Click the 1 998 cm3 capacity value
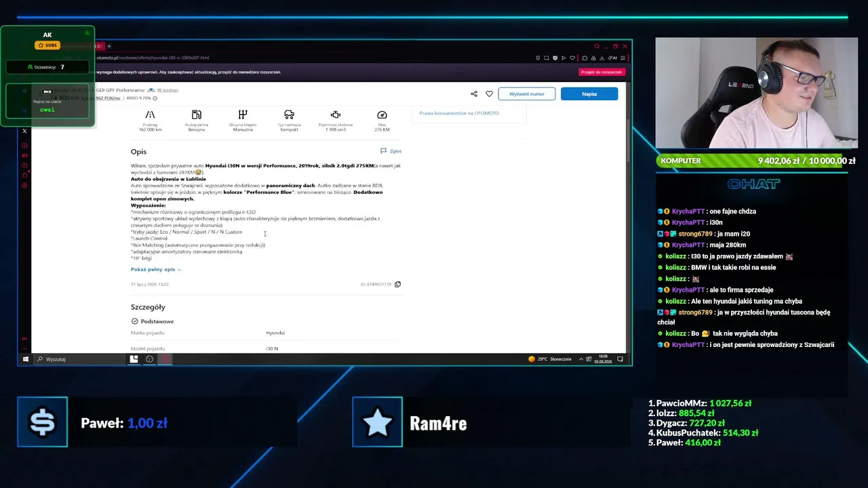The height and width of the screenshot is (488, 868). point(335,129)
